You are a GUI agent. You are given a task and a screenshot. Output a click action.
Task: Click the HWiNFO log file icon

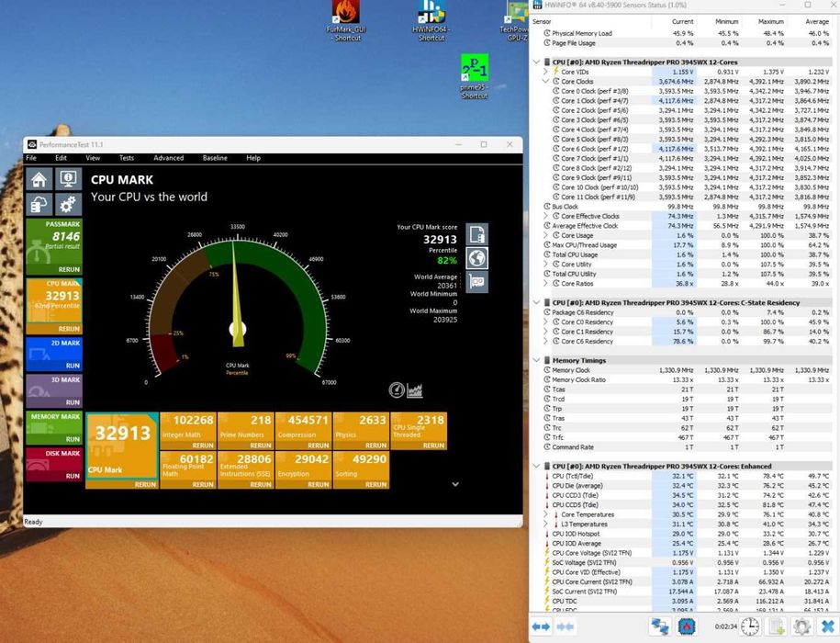(777, 626)
